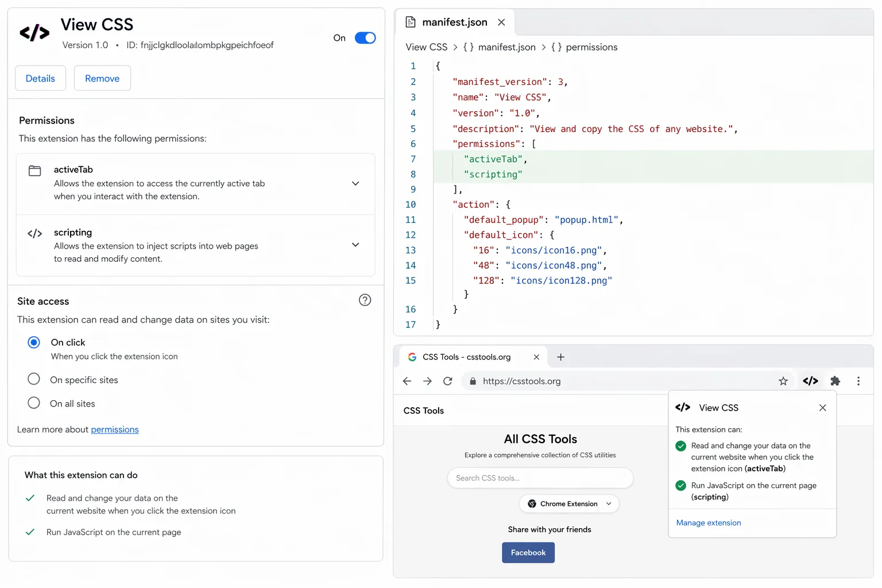Open the browser three-dot menu
Screen dimensions: 882x588
coord(858,381)
